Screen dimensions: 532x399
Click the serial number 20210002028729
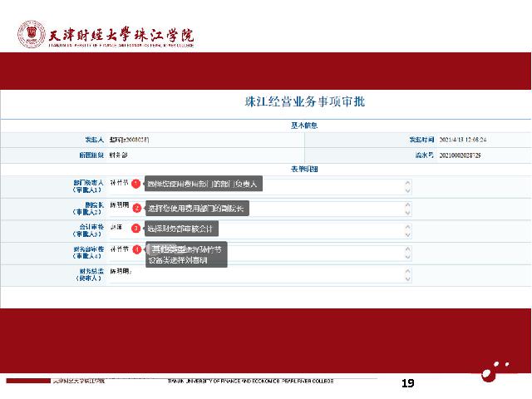tap(460, 155)
